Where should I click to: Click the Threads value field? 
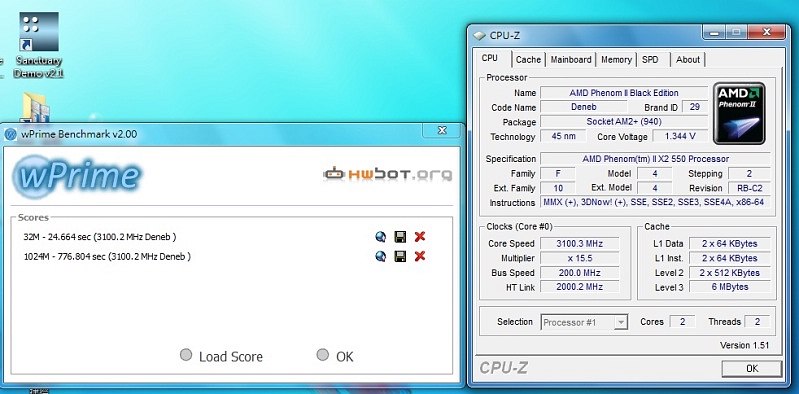pyautogui.click(x=757, y=322)
